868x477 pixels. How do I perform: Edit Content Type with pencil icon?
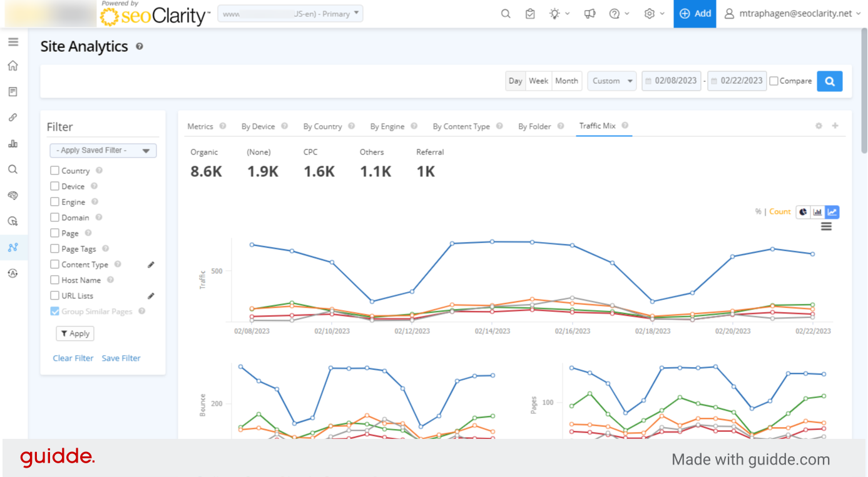(x=151, y=264)
